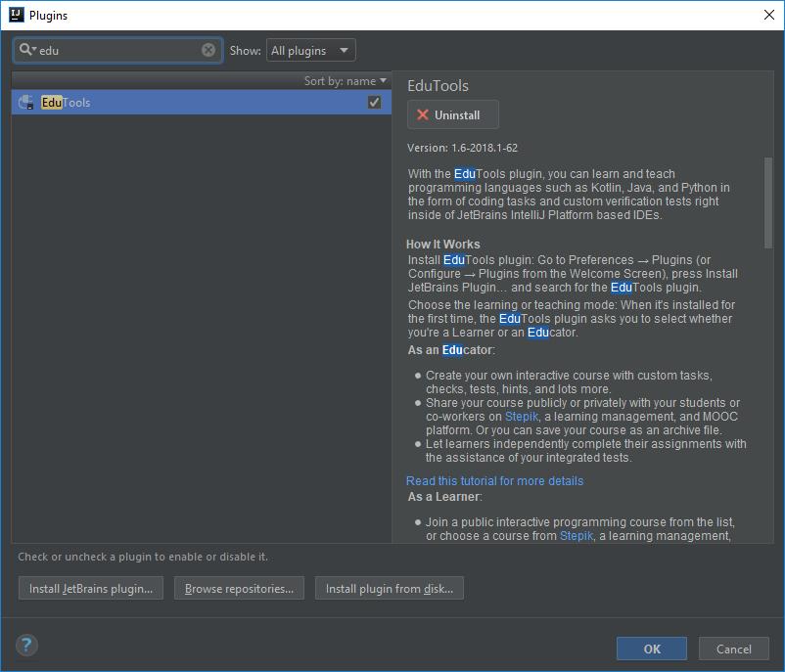Viewport: 785px width, 672px height.
Task: Click the Cancel button
Action: tap(733, 649)
